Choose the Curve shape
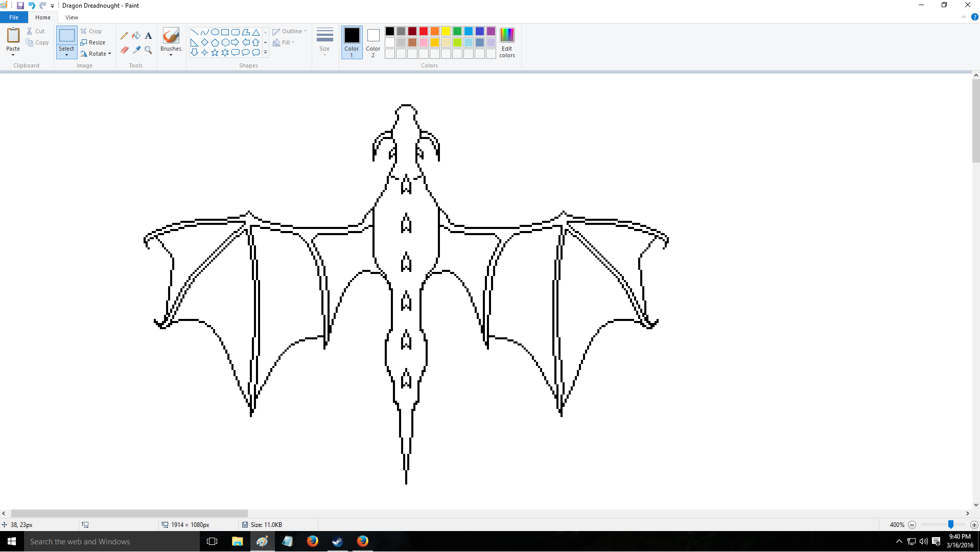This screenshot has width=980, height=552. pyautogui.click(x=204, y=32)
